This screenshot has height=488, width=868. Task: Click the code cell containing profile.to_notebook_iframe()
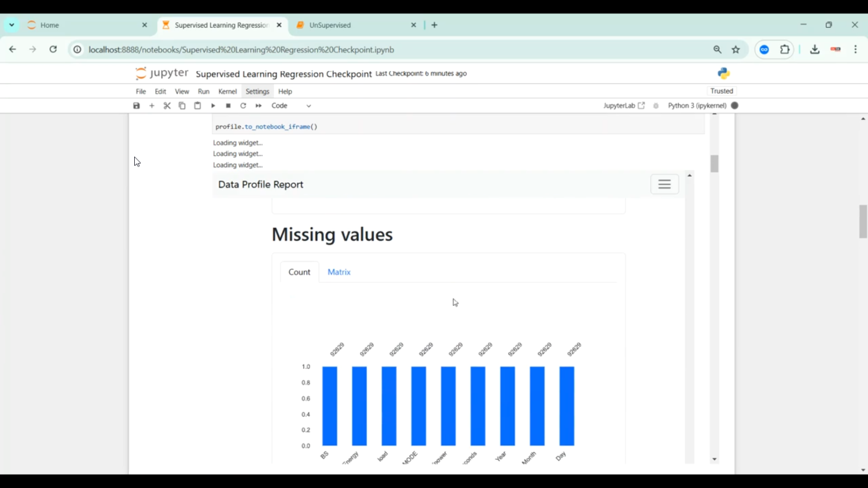(458, 125)
